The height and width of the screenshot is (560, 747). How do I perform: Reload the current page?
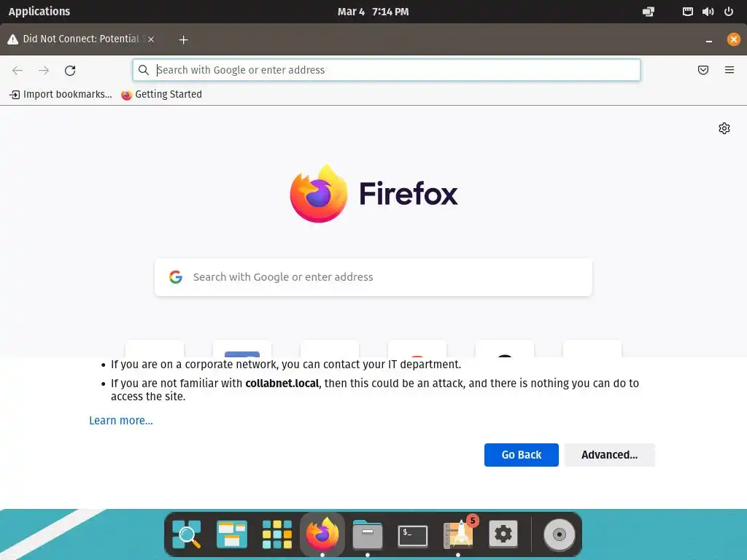pos(70,71)
